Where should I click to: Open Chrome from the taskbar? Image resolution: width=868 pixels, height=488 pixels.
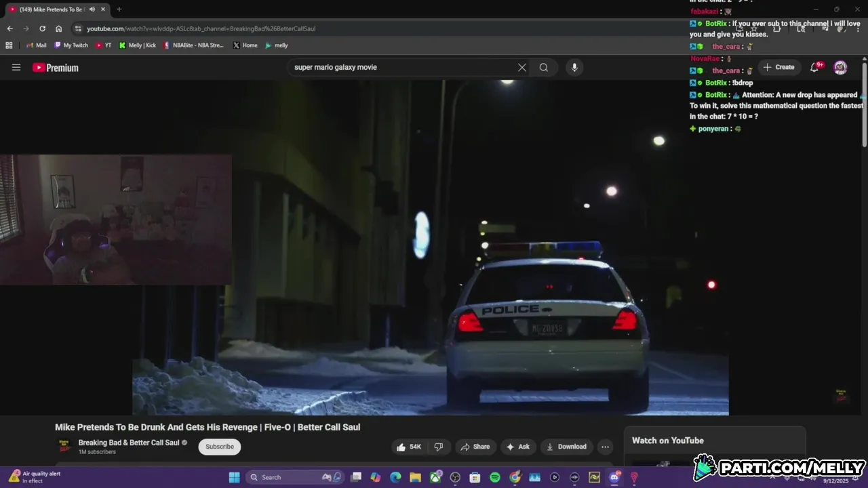[515, 477]
